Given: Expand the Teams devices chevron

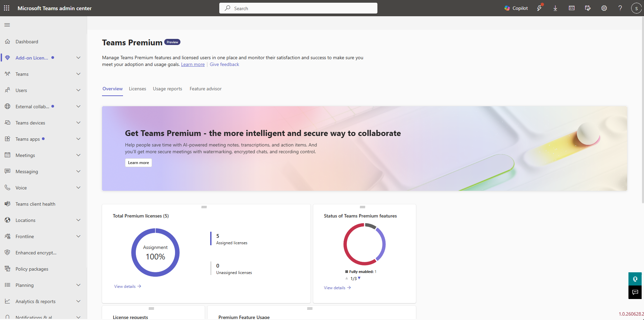Looking at the screenshot, I should [x=78, y=123].
